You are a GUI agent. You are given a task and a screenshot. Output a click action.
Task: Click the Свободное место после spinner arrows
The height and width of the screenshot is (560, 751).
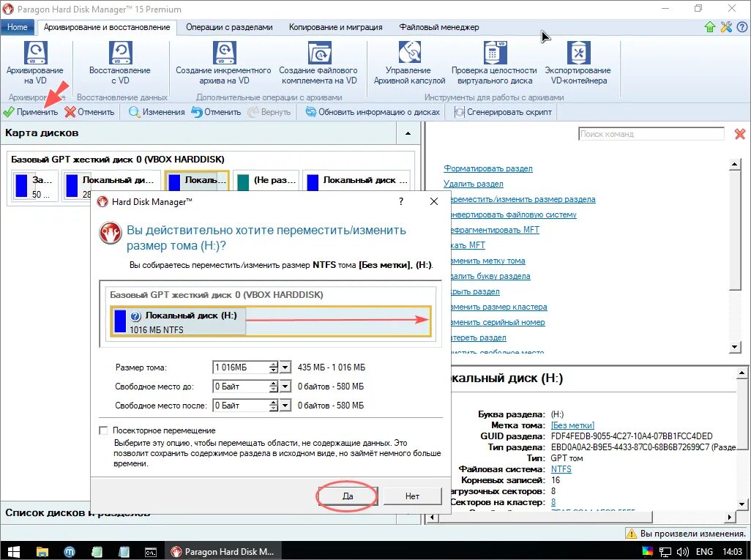(x=274, y=406)
